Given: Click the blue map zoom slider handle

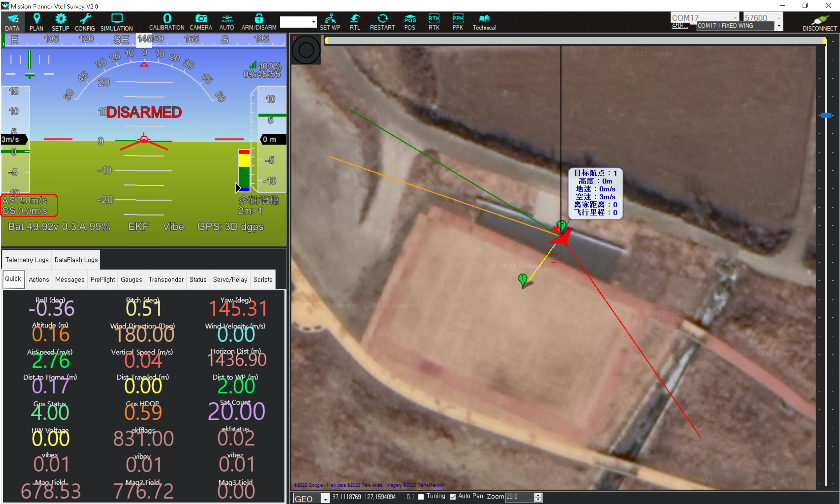Looking at the screenshot, I should (x=825, y=116).
